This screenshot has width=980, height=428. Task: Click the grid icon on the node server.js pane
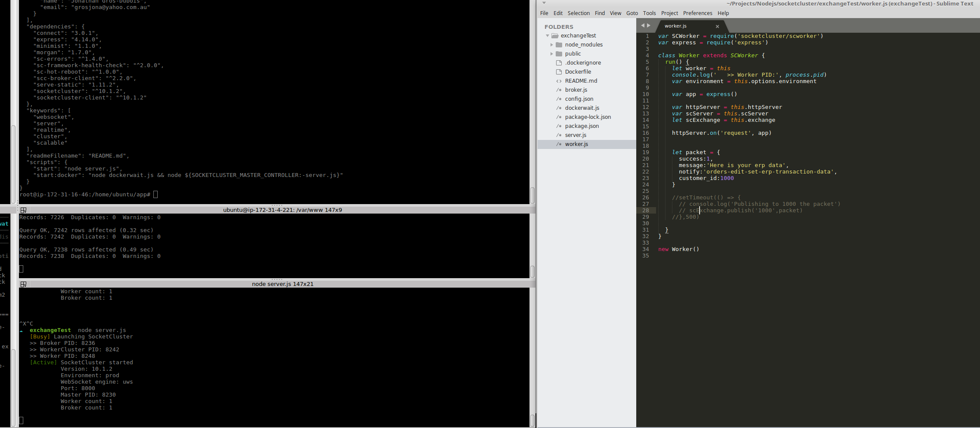[x=24, y=284]
